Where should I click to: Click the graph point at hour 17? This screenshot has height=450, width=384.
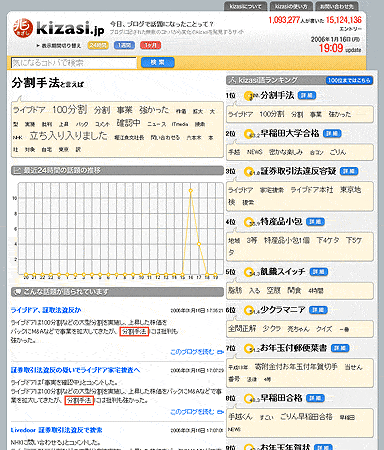click(x=199, y=244)
